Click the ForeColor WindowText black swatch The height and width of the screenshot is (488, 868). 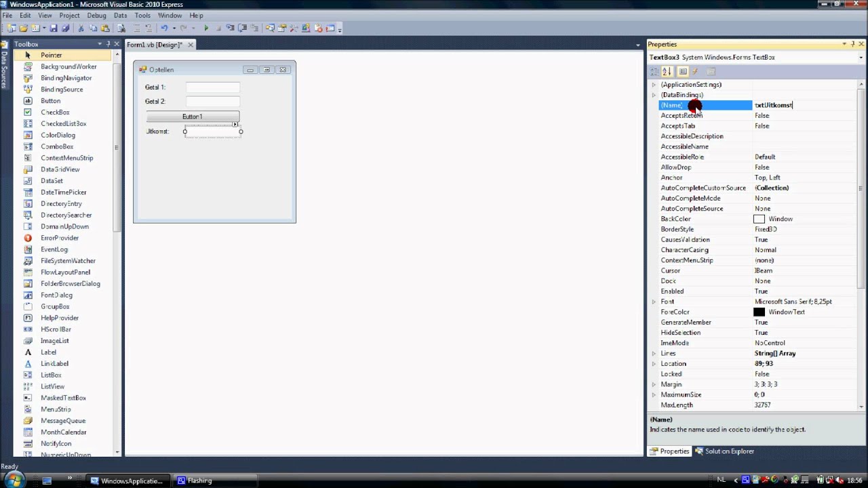tap(759, 312)
